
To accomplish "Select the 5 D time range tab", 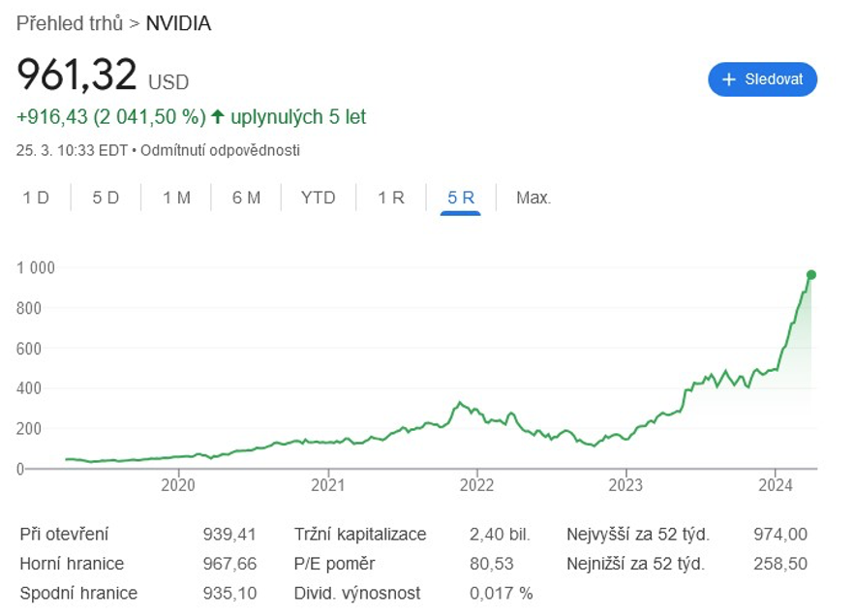I will point(106,198).
